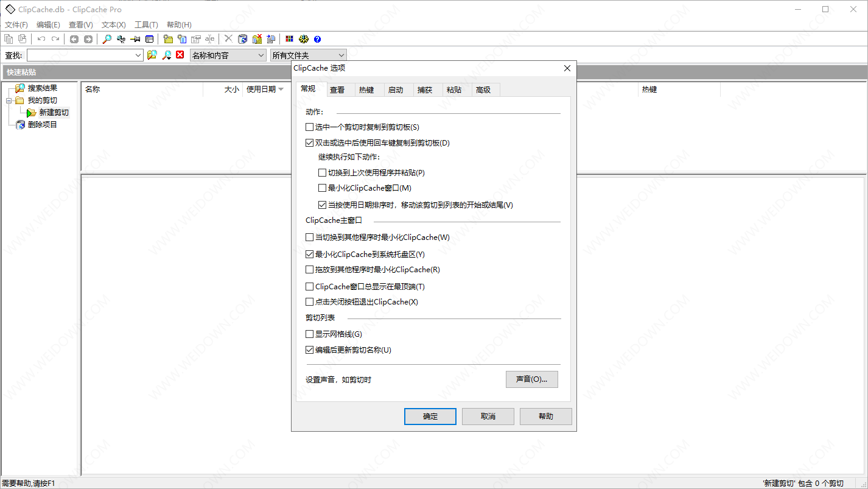This screenshot has height=489, width=868.
Task: Click the yellow gear options toolbar icon
Action: (x=303, y=39)
